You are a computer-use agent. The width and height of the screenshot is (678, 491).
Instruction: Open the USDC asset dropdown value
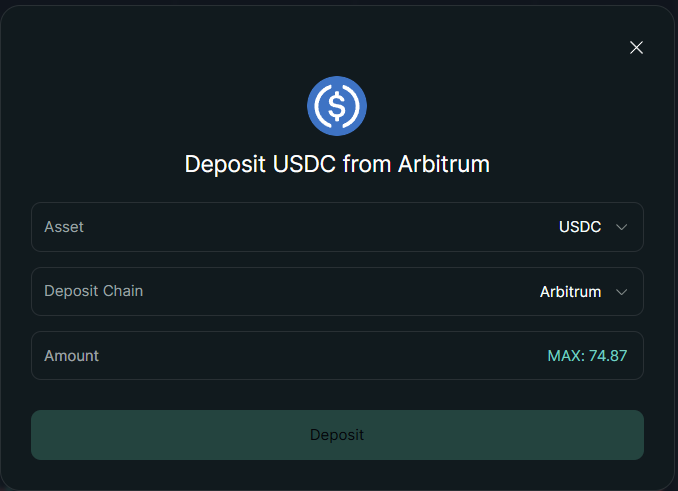point(580,227)
